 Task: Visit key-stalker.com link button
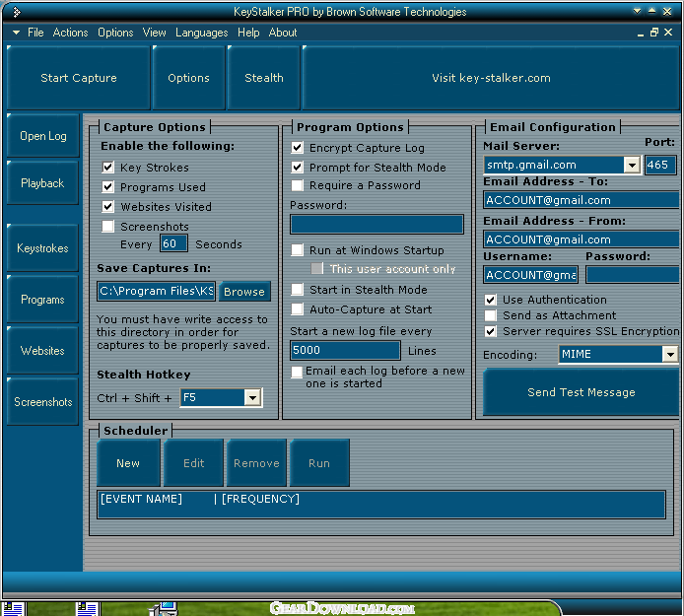(x=491, y=78)
